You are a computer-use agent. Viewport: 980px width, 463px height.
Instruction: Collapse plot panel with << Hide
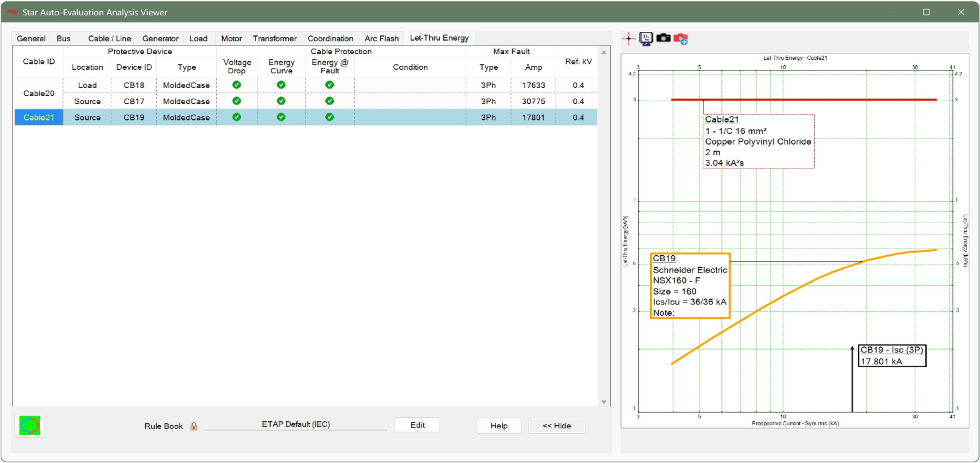[x=557, y=426]
